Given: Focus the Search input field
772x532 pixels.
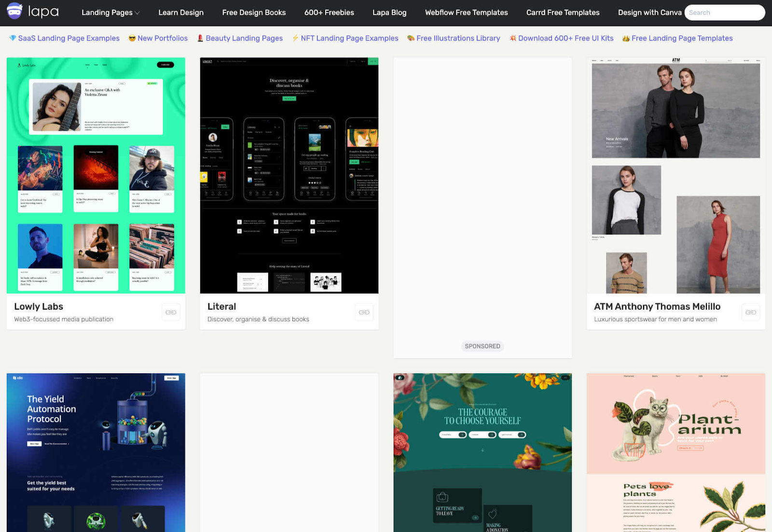Looking at the screenshot, I should (724, 13).
